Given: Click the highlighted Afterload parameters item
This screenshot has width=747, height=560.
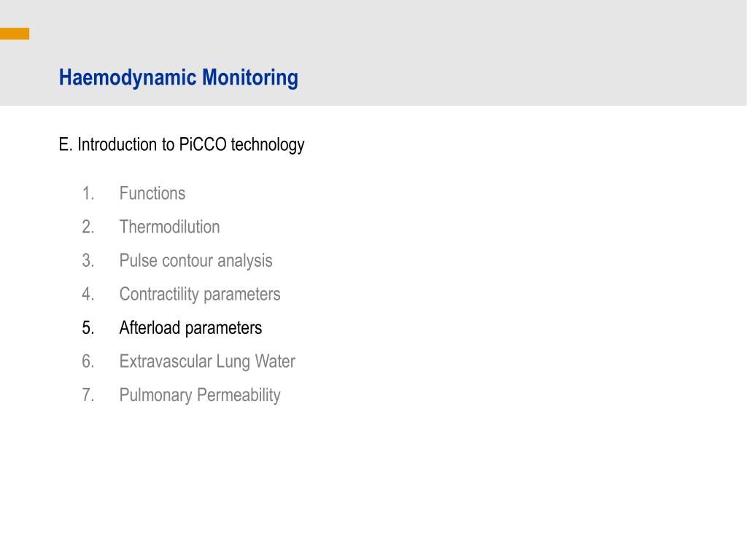Looking at the screenshot, I should [x=190, y=328].
